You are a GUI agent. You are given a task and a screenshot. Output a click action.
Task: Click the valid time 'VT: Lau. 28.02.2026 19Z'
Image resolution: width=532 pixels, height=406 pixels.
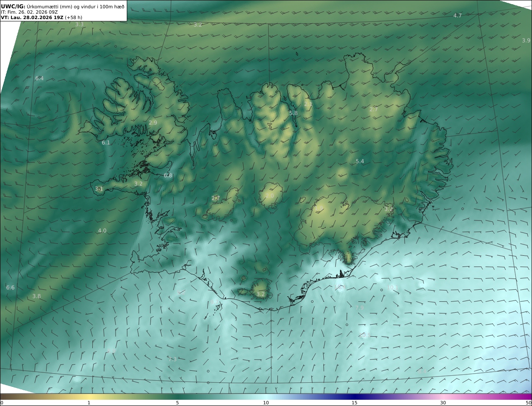pos(32,17)
